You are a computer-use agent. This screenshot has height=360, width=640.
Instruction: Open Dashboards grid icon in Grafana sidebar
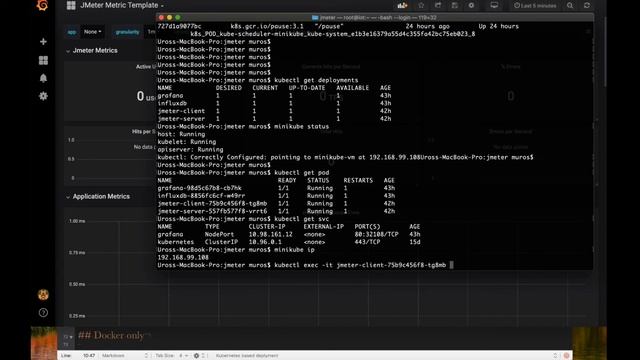tap(43, 60)
